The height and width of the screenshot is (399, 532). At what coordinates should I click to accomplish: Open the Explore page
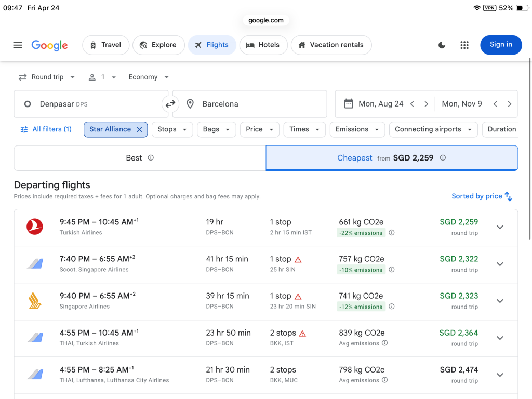[x=158, y=45]
